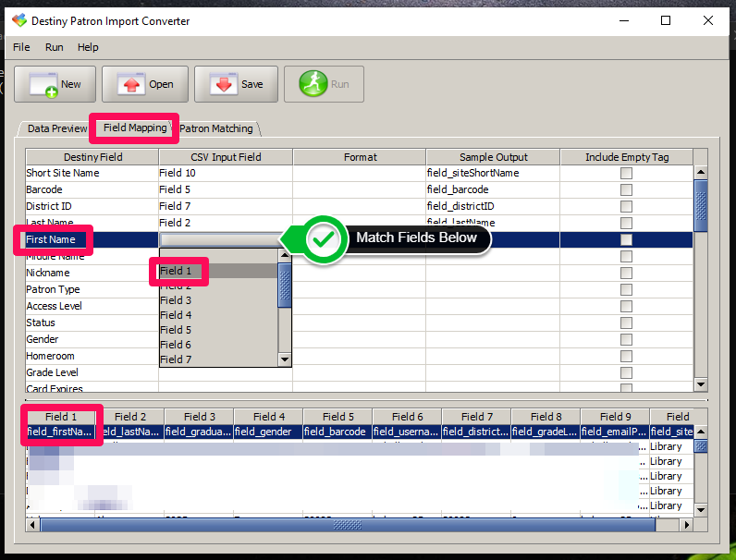Click the horizontal scrollbar left arrow
The width and height of the screenshot is (736, 560).
(32, 525)
